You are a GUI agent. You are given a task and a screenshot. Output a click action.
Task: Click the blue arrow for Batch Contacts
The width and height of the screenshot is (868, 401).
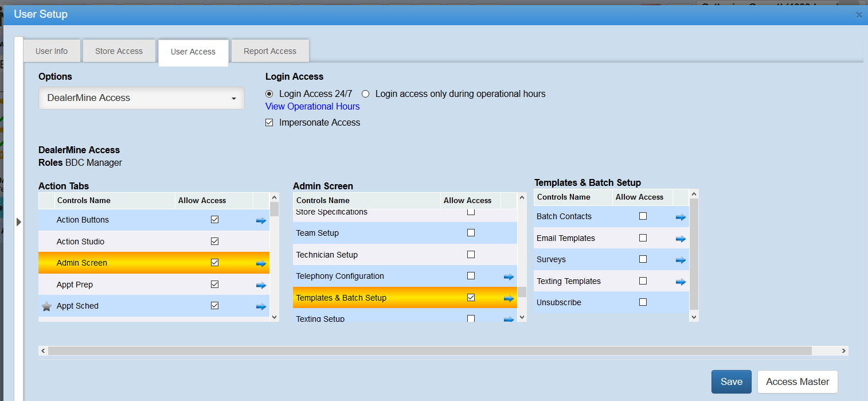681,217
